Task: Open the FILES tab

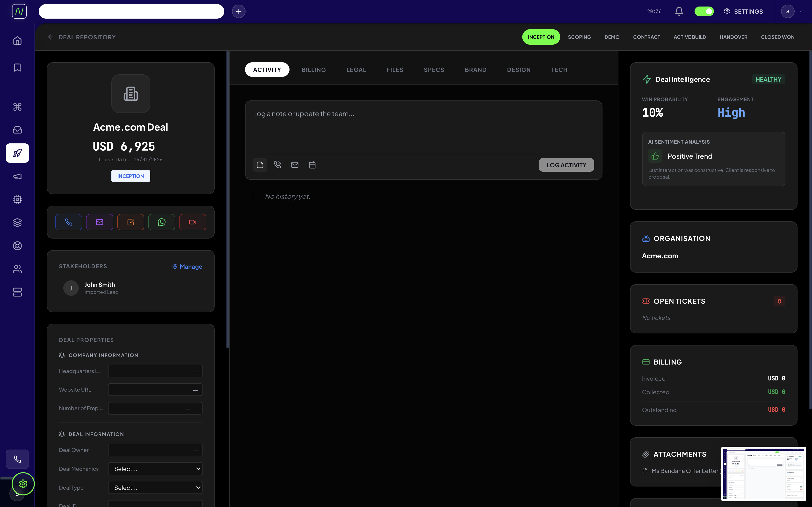Action: pyautogui.click(x=395, y=70)
